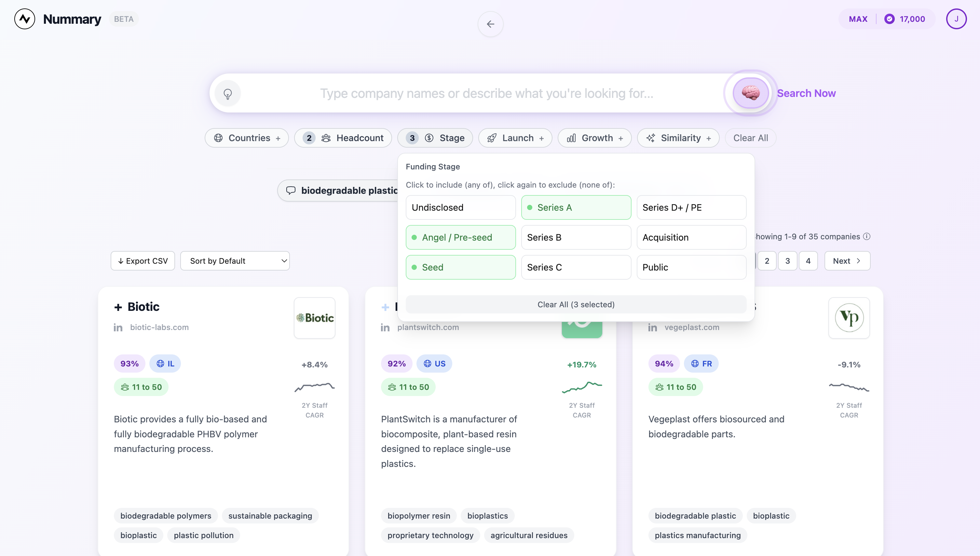The height and width of the screenshot is (556, 980).
Task: Open the Countries filter dropdown
Action: click(247, 138)
